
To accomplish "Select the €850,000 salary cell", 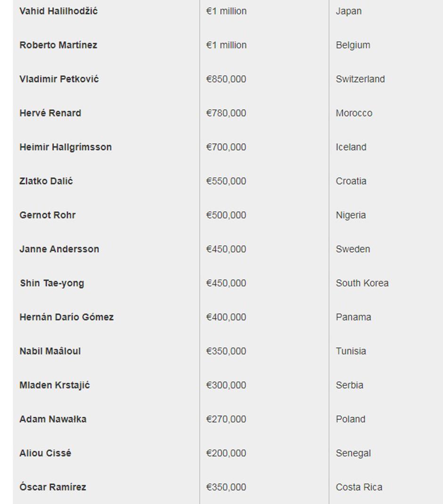I will (x=226, y=79).
